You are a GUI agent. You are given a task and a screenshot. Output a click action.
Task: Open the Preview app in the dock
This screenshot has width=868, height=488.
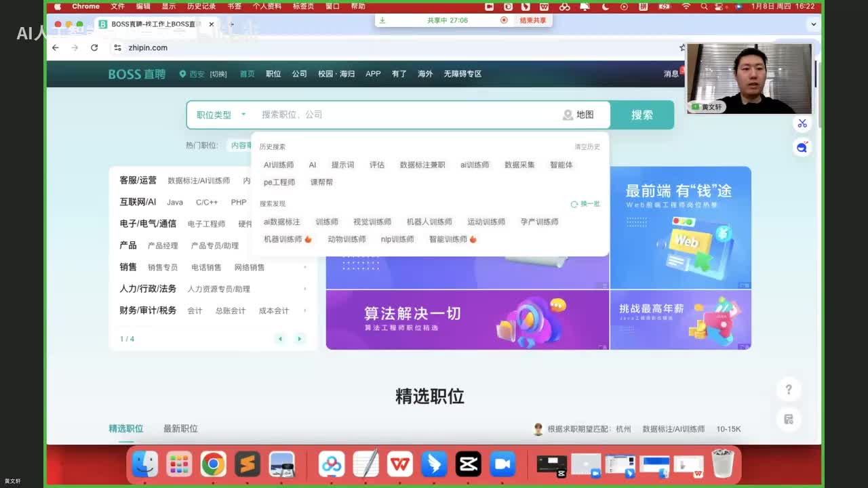[x=282, y=464]
